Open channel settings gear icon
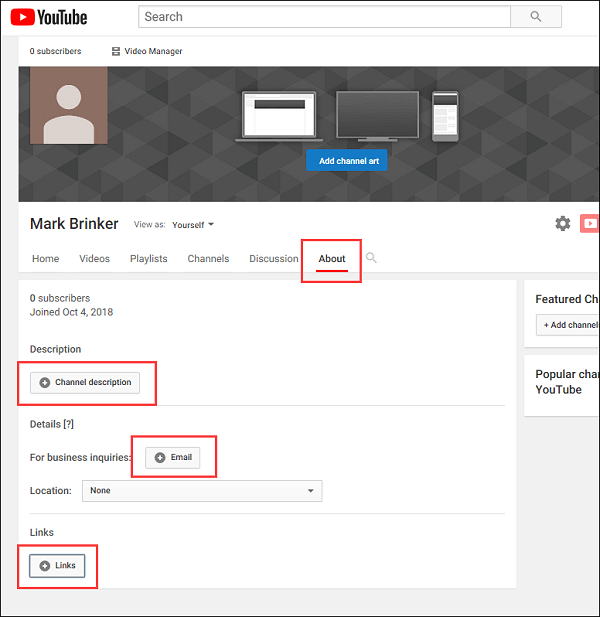 coord(563,223)
